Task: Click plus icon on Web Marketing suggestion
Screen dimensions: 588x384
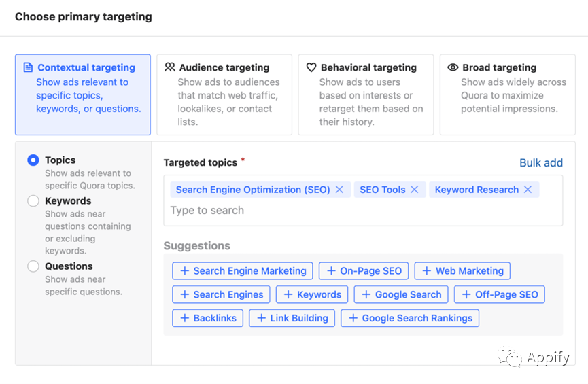Action: pos(427,270)
